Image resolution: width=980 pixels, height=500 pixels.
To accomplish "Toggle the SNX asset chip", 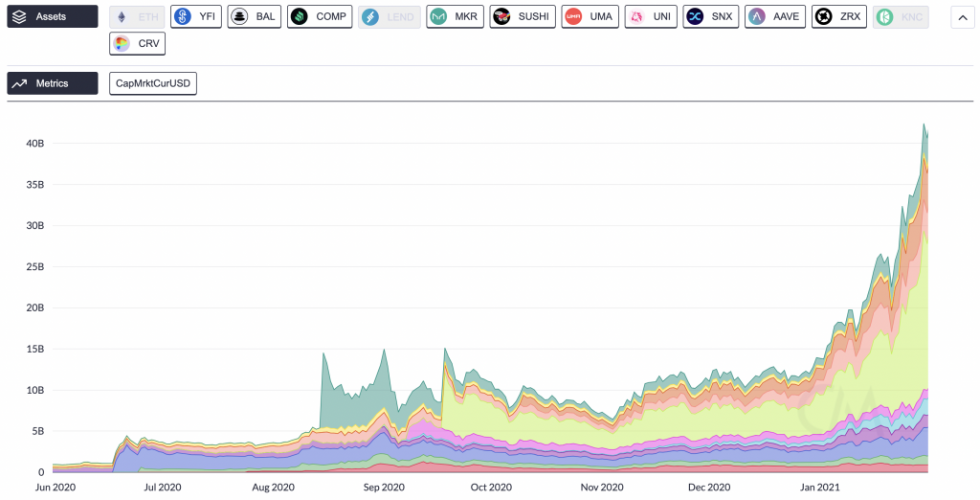I will pyautogui.click(x=711, y=17).
